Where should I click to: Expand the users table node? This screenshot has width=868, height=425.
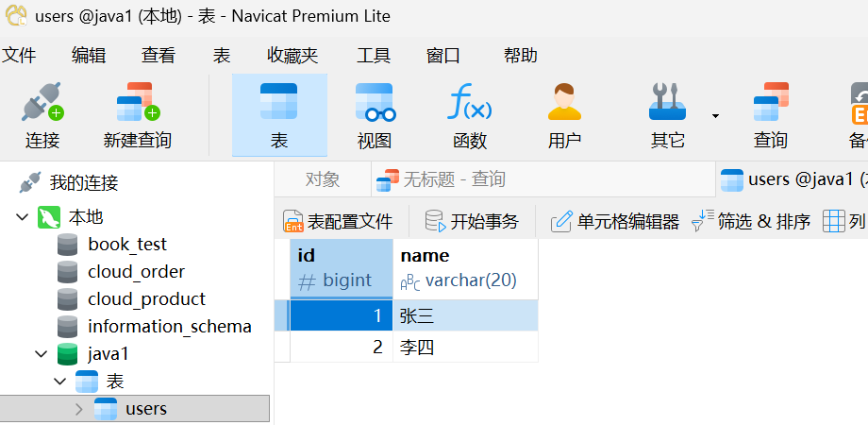[79, 409]
